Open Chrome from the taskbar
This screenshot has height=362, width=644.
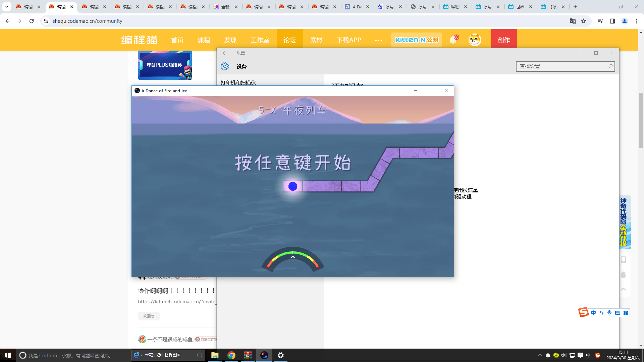click(231, 355)
